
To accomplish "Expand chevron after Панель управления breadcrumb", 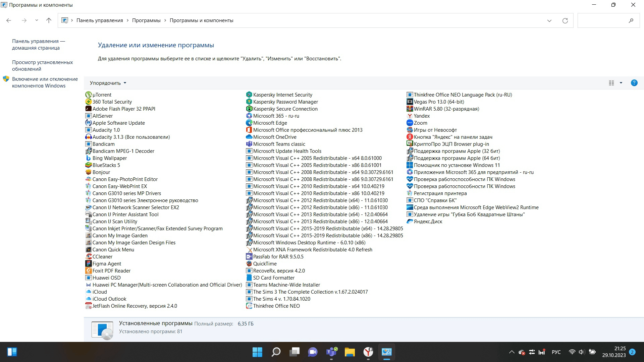I will (127, 20).
